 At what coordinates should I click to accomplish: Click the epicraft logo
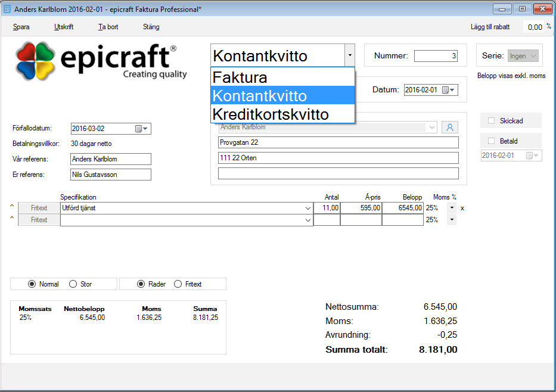click(101, 61)
